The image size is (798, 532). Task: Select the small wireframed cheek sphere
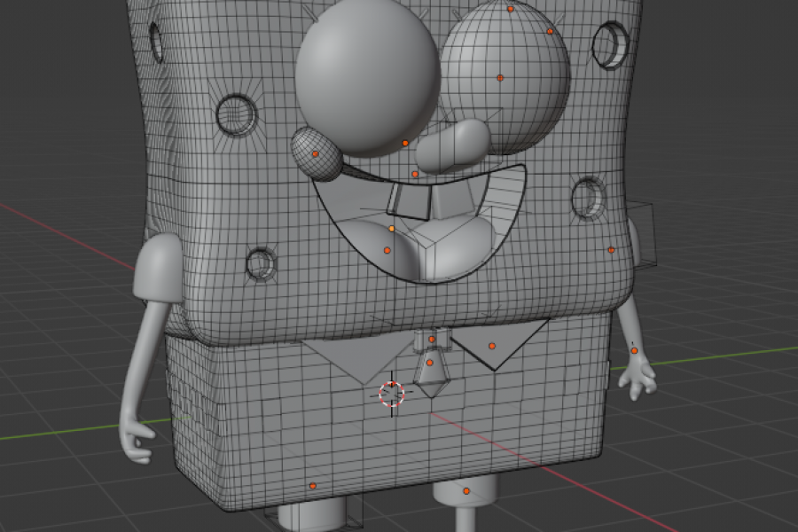click(x=317, y=153)
